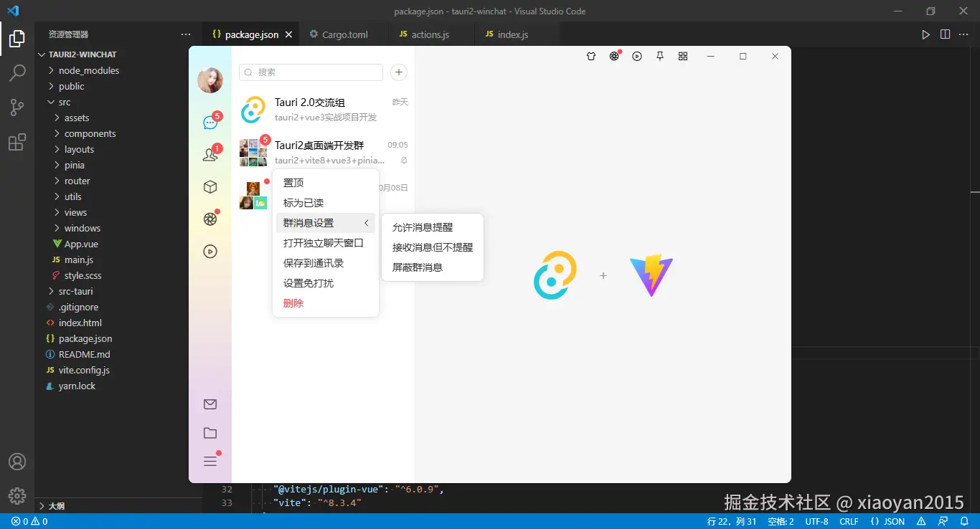Open the moments aperture icon in chat title bar
Viewport: 980px width, 529px height.
tap(614, 57)
